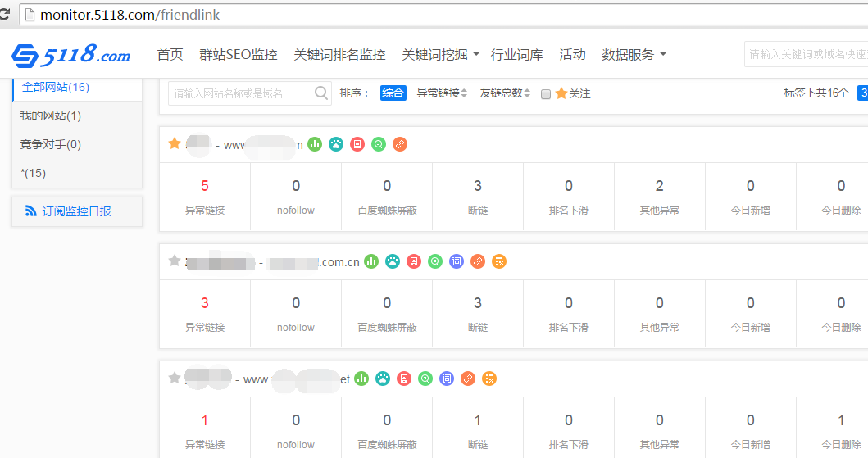
Task: Click the red mobile icon for the www…et site
Action: (404, 379)
